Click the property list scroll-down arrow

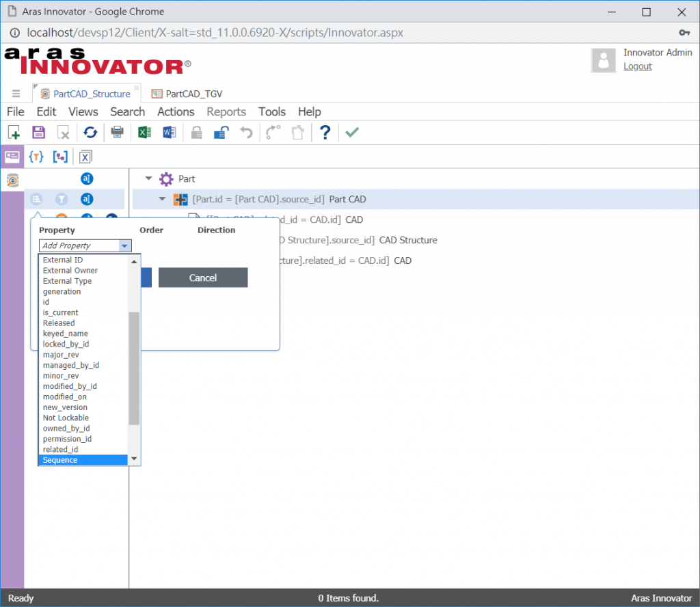[134, 459]
